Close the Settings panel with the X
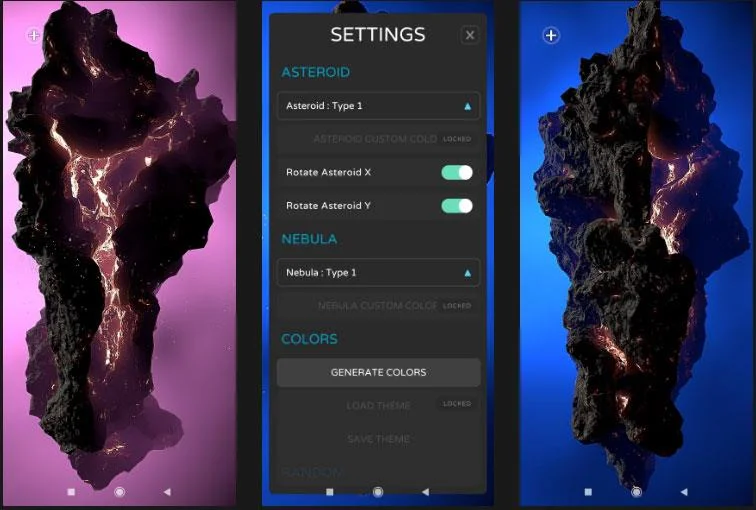 470,35
